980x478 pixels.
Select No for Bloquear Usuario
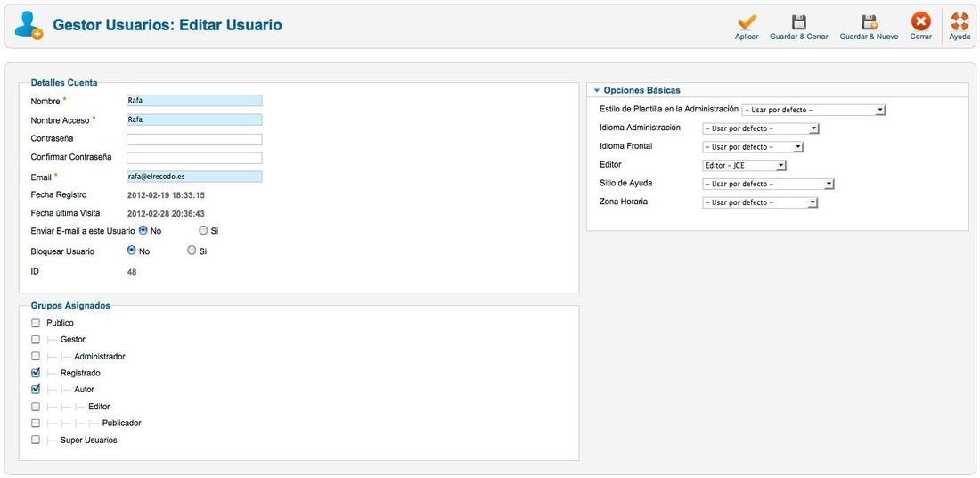pyautogui.click(x=131, y=251)
